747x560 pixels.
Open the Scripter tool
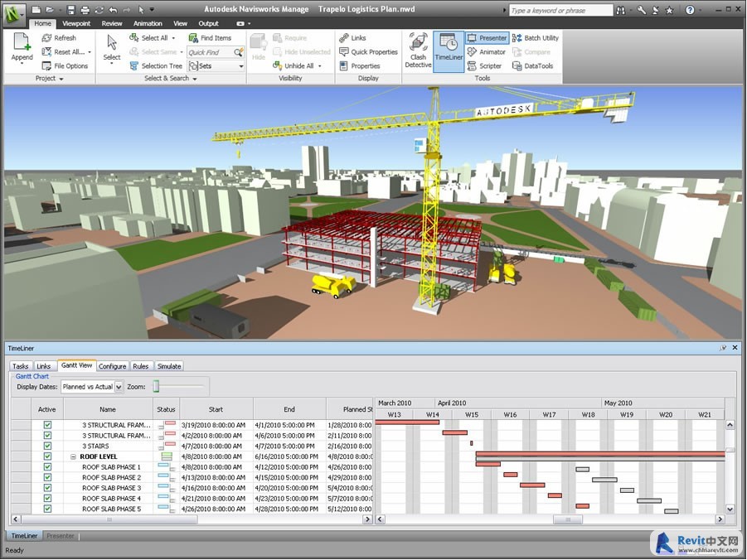coord(484,66)
